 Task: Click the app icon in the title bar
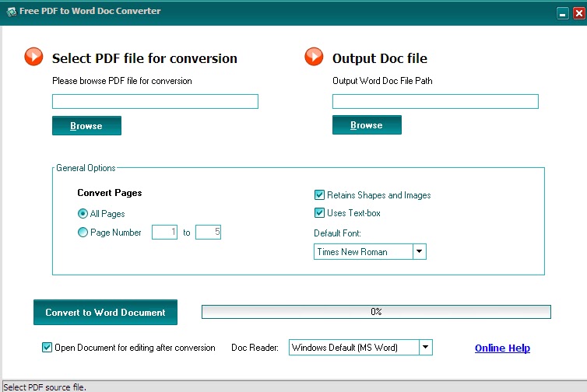click(12, 12)
